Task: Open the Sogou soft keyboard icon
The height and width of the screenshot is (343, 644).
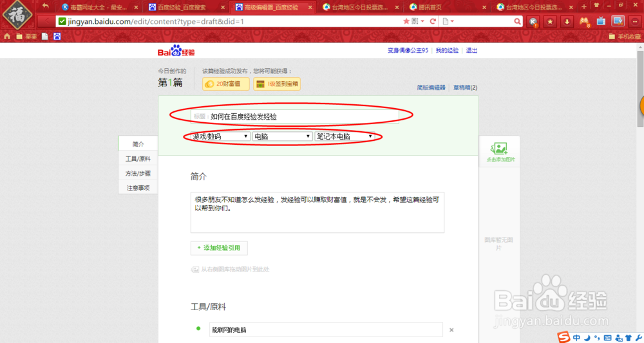Action: coord(607,338)
